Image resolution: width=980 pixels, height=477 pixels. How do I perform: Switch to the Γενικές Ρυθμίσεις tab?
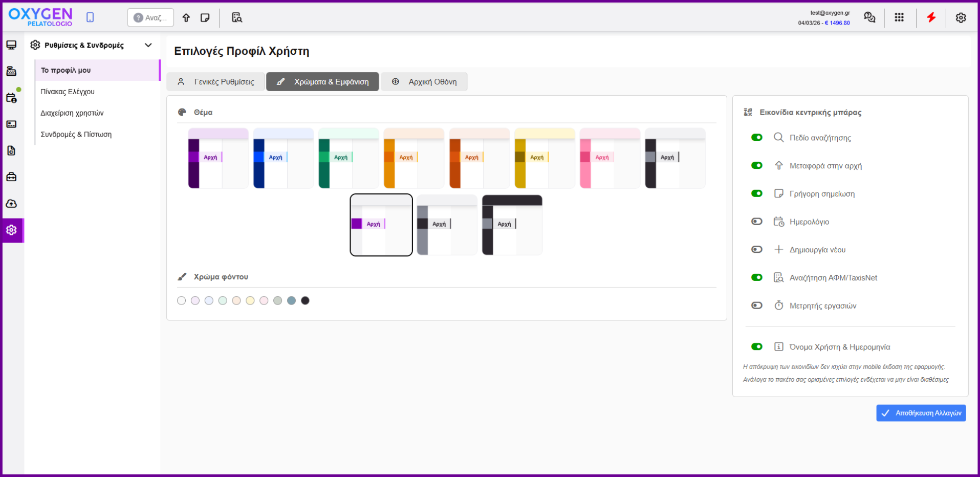pyautogui.click(x=215, y=82)
